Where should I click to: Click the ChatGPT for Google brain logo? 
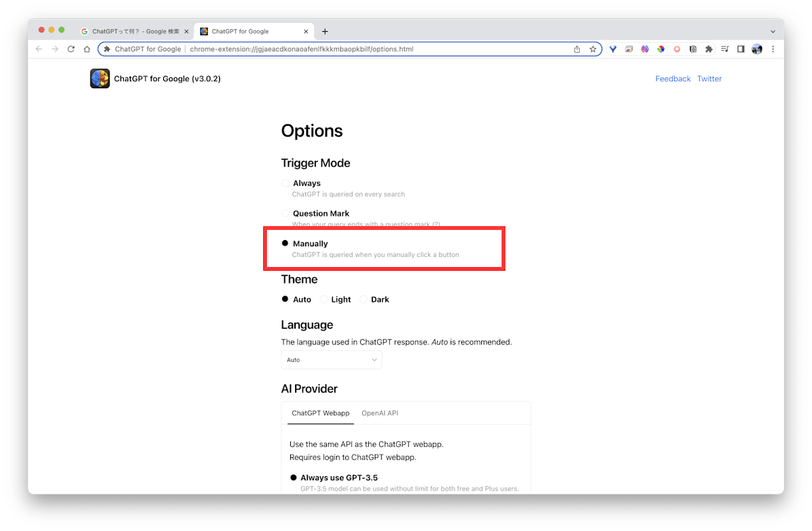click(x=99, y=78)
